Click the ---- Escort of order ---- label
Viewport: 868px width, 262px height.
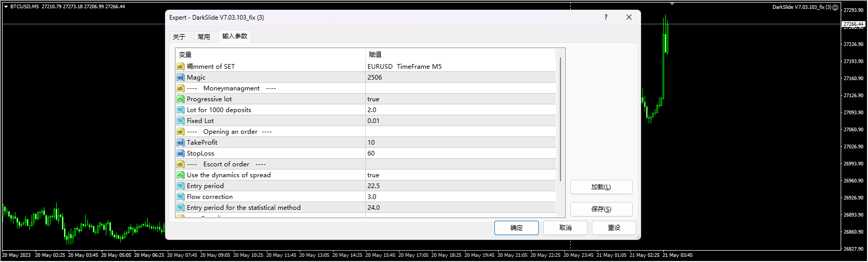click(226, 164)
